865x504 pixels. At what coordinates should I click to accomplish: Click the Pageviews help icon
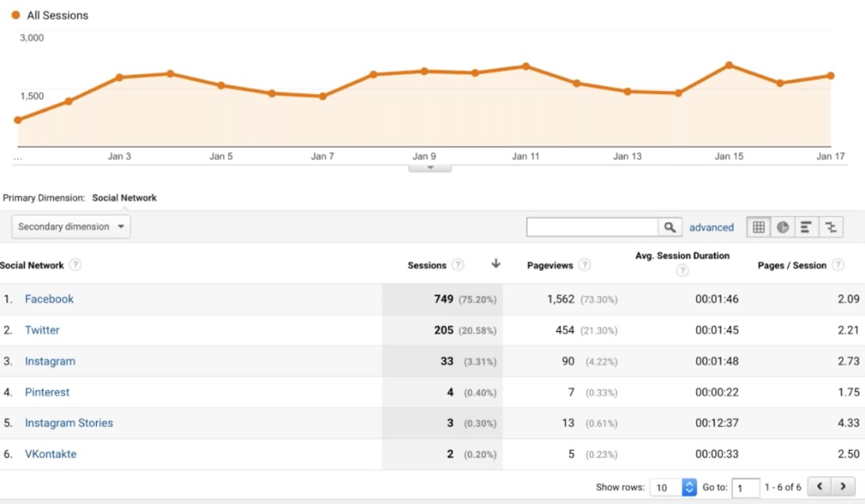[584, 265]
